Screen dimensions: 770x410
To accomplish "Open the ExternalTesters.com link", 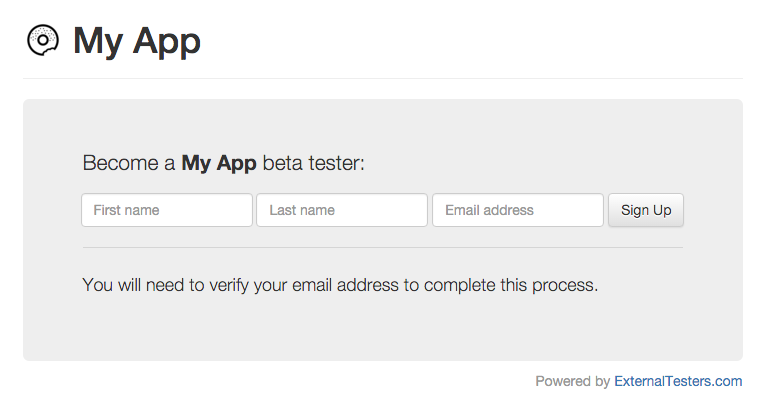I will pyautogui.click(x=678, y=381).
